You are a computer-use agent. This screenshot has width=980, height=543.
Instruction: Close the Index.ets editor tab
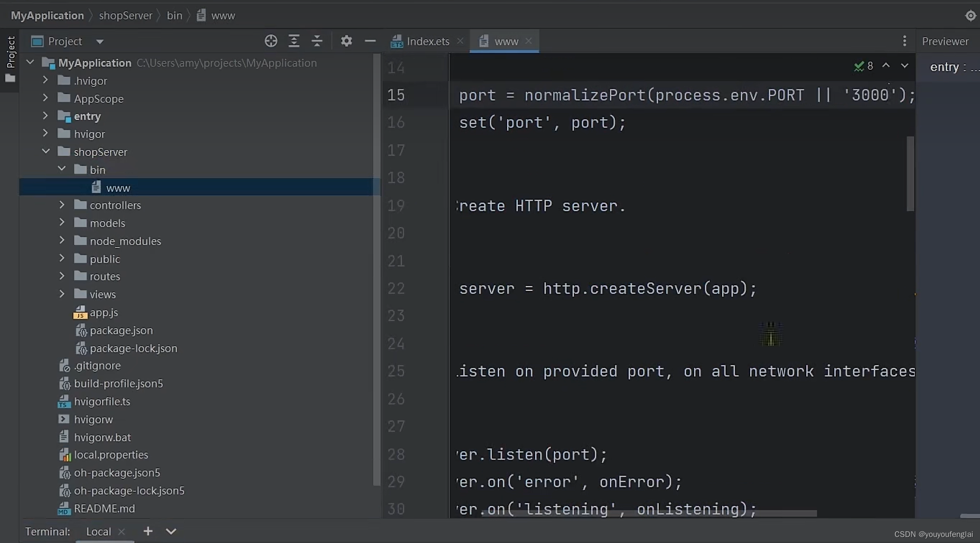point(460,41)
